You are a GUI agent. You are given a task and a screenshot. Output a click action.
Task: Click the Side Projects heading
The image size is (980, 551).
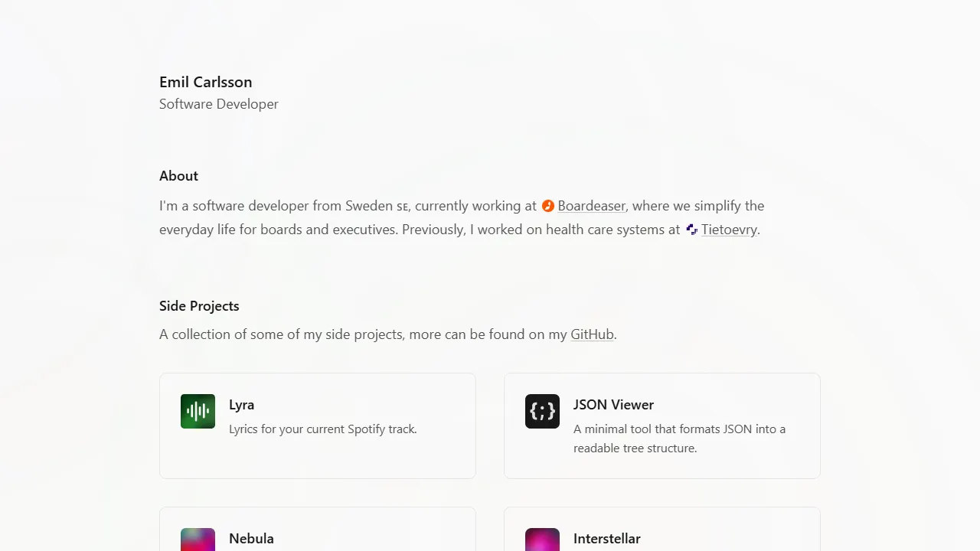[199, 305]
